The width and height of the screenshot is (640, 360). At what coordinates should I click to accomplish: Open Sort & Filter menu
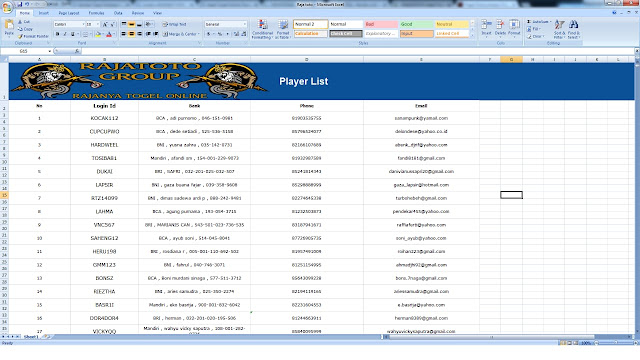[559, 29]
